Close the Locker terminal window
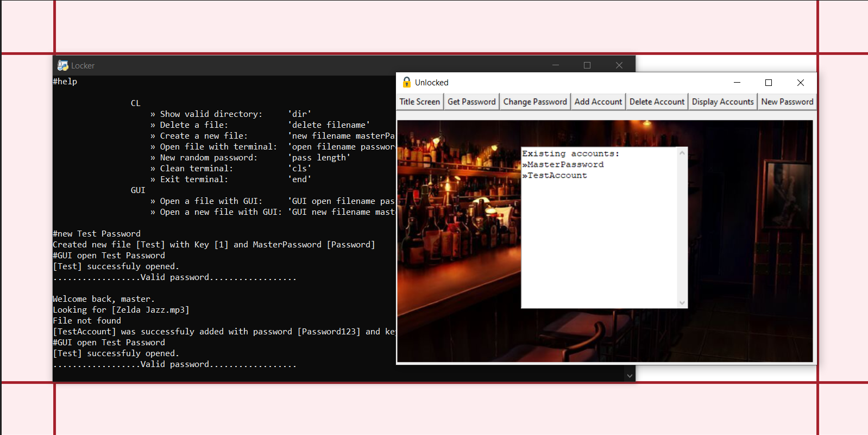The image size is (868, 435). (619, 65)
